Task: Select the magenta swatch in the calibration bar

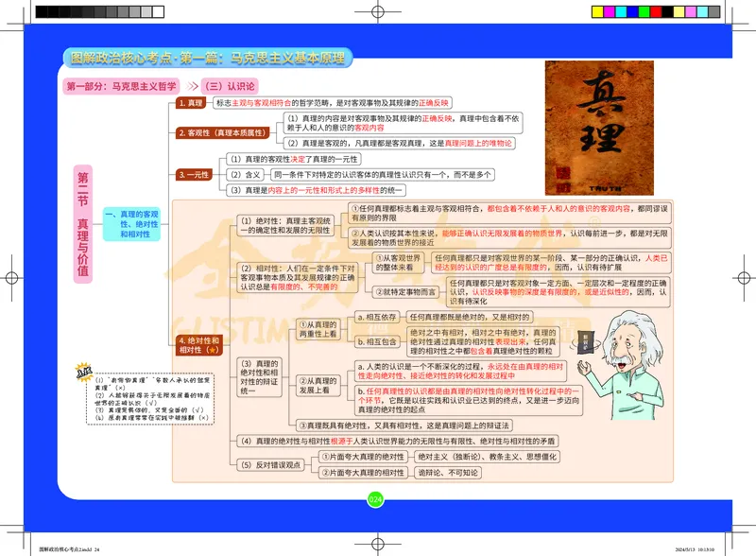Action: [x=609, y=12]
